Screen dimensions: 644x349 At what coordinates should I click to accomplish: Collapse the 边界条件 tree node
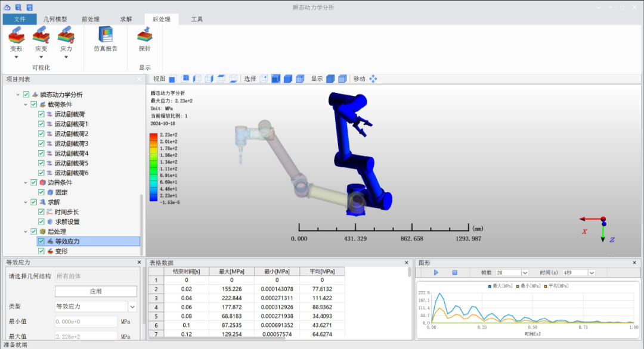26,182
